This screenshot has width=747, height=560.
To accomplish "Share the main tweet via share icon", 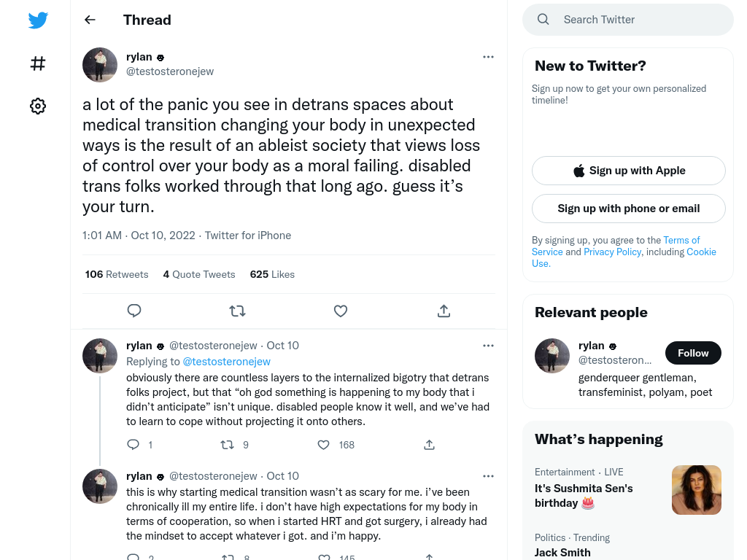I will pyautogui.click(x=444, y=311).
